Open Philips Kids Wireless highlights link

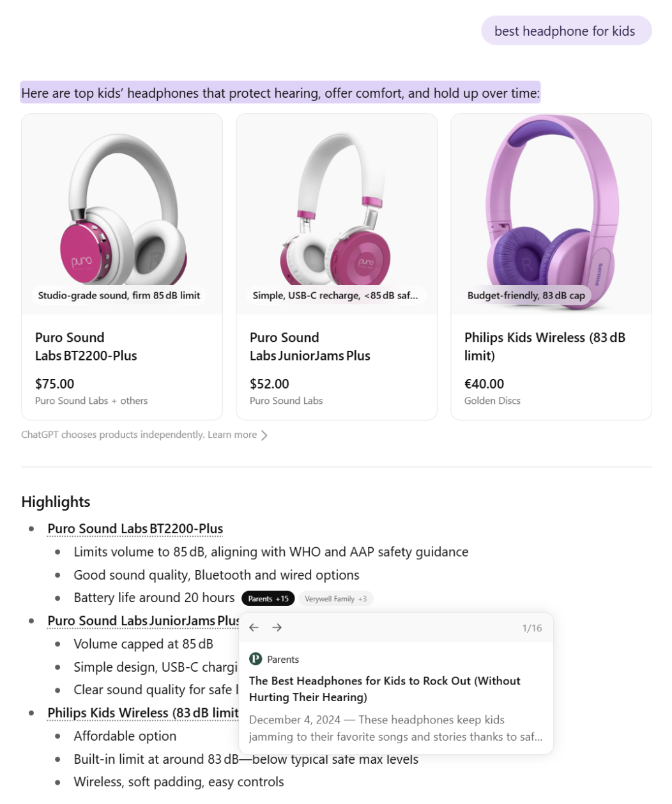click(142, 713)
